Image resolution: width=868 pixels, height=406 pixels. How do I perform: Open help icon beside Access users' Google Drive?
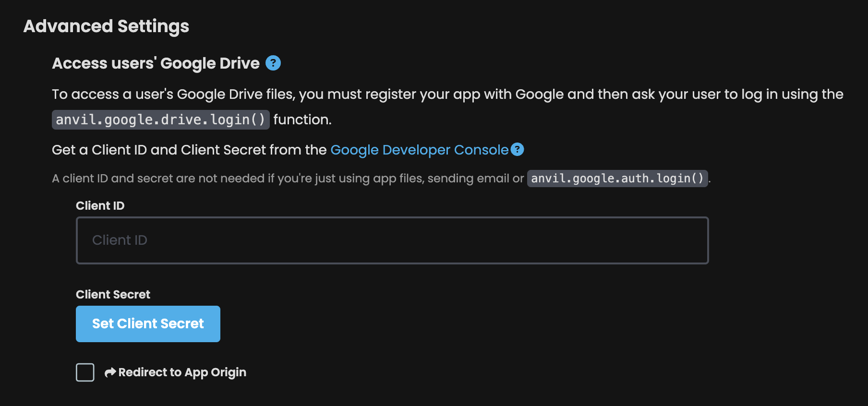click(x=273, y=63)
